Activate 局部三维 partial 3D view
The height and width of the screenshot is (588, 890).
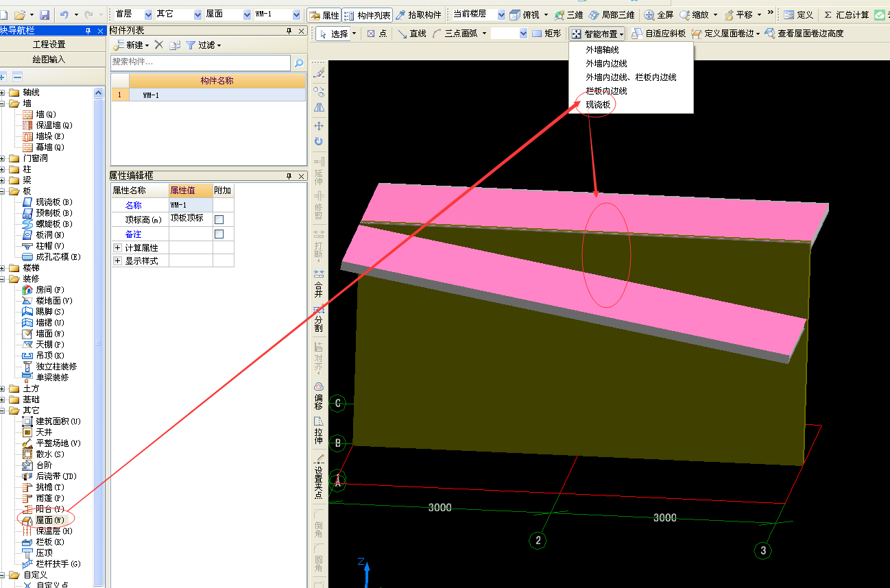(x=612, y=15)
